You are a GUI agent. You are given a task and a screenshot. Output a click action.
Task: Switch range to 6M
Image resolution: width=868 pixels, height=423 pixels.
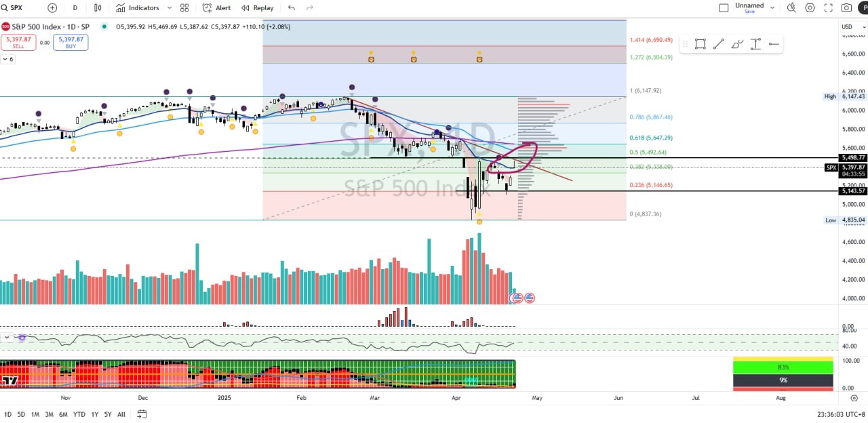tap(63, 414)
